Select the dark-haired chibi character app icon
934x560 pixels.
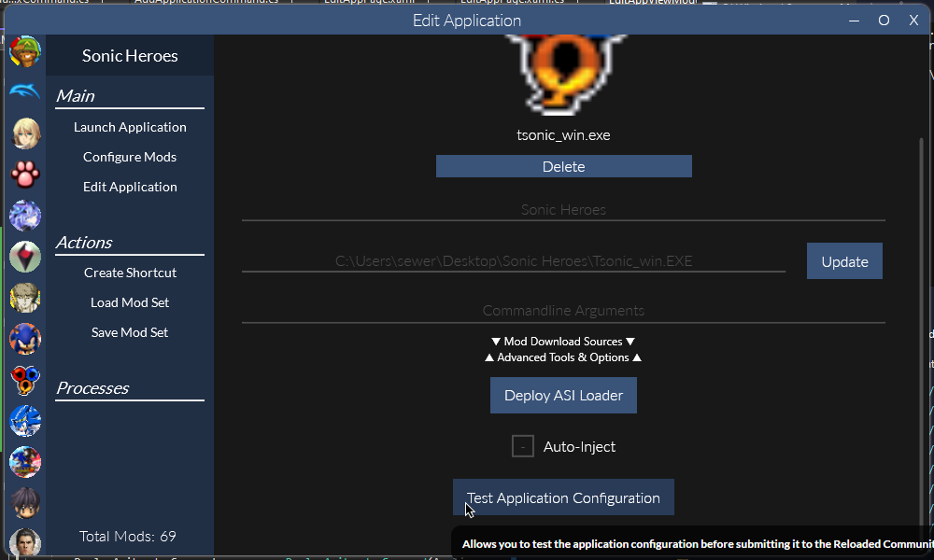coord(25,503)
